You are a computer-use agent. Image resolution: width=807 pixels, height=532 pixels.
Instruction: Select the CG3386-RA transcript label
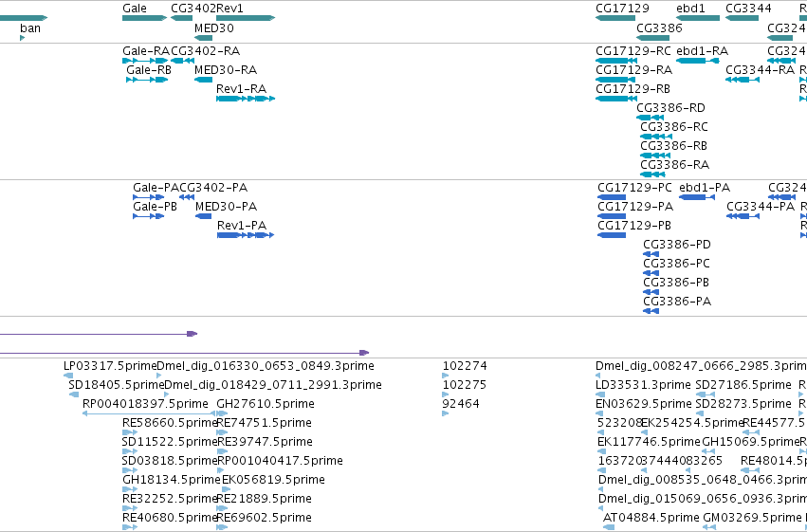click(675, 165)
